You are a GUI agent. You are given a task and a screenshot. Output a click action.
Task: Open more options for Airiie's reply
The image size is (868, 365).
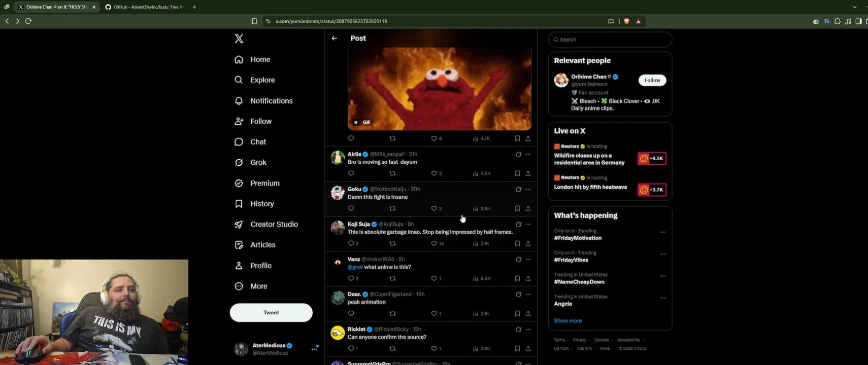point(528,154)
